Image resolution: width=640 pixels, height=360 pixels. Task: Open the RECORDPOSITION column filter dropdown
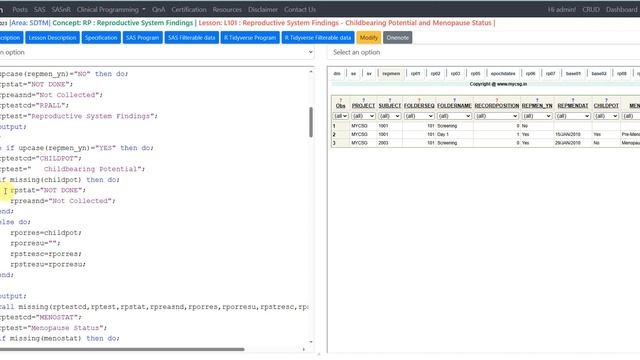point(497,116)
